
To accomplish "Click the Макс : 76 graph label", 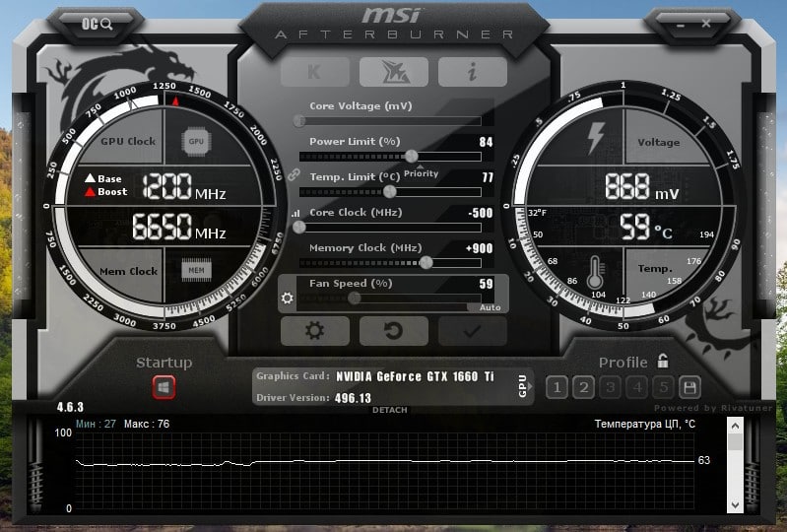I will point(147,424).
